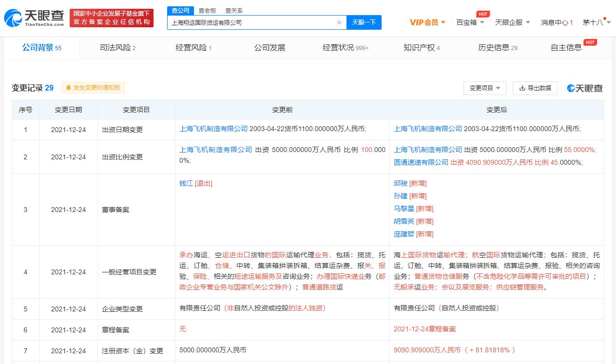Clear the search field with X icon
This screenshot has height=364, width=616.
339,22
